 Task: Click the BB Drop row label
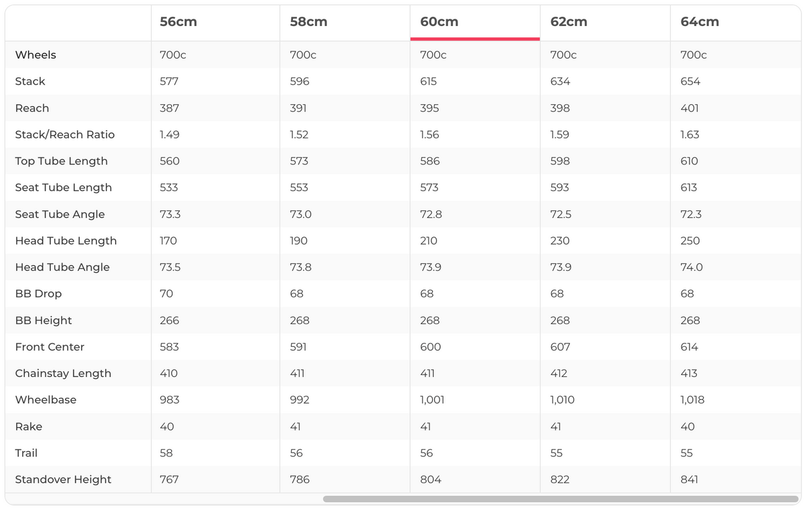click(38, 293)
